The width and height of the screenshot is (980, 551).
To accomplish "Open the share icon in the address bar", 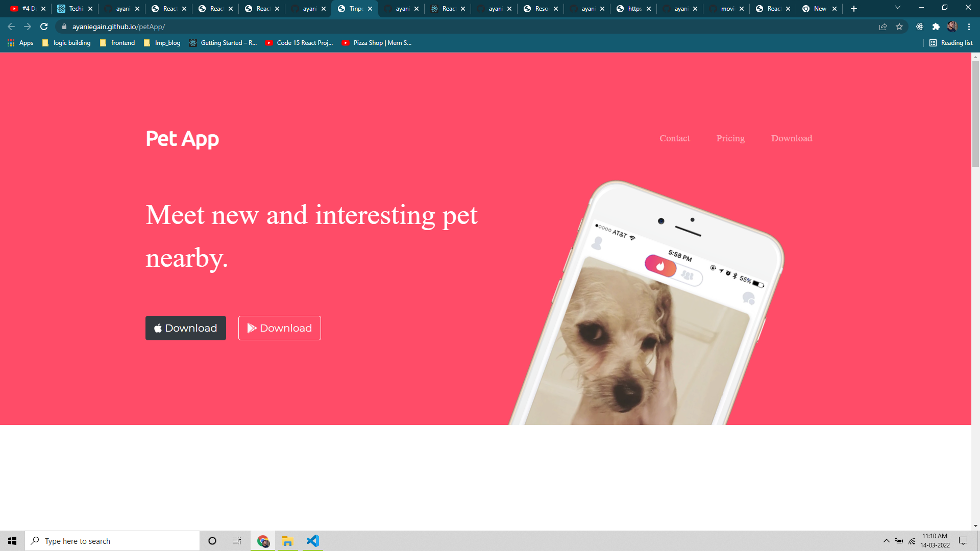I will (x=883, y=27).
